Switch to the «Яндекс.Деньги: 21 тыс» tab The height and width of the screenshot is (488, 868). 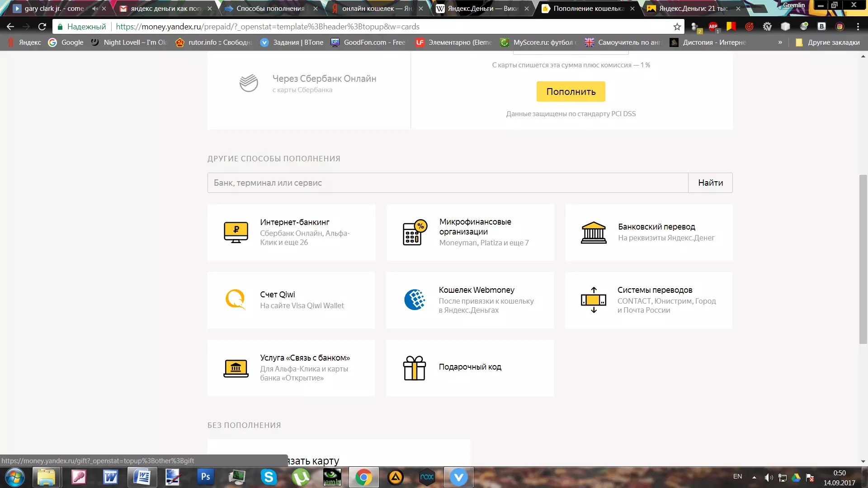coord(693,8)
